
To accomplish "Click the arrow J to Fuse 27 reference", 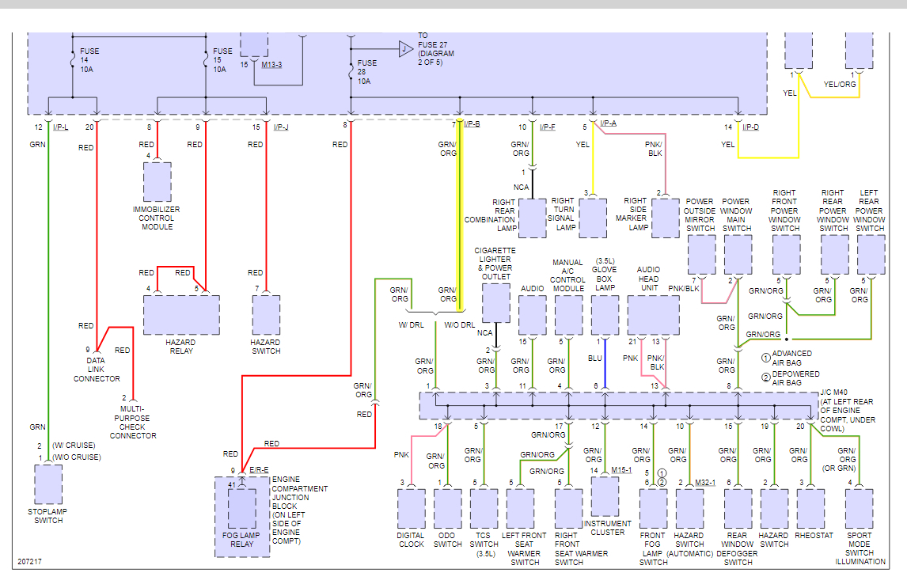I will [x=405, y=49].
